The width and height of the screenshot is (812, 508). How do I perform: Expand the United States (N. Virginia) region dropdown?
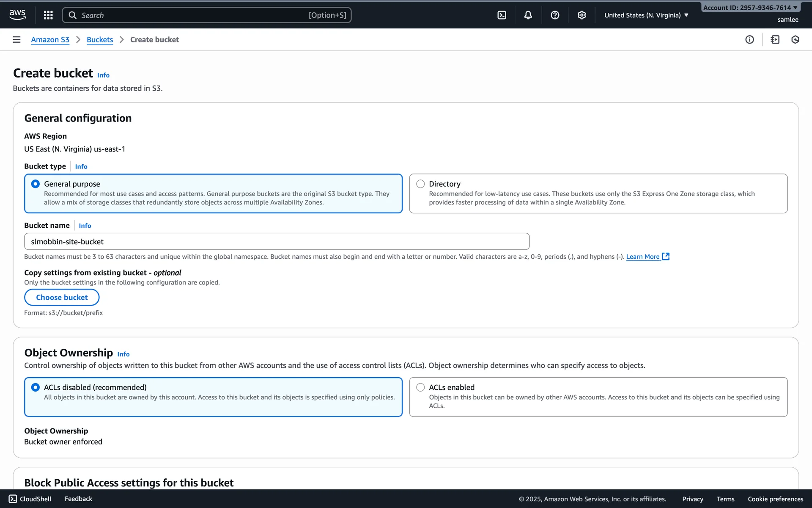(x=646, y=15)
